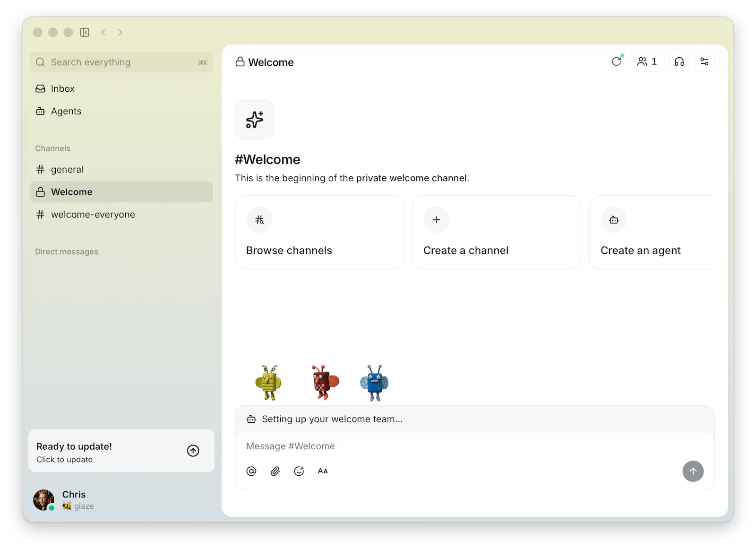The image size is (756, 550).
Task: Click the lock icon in the channel header
Action: point(240,62)
